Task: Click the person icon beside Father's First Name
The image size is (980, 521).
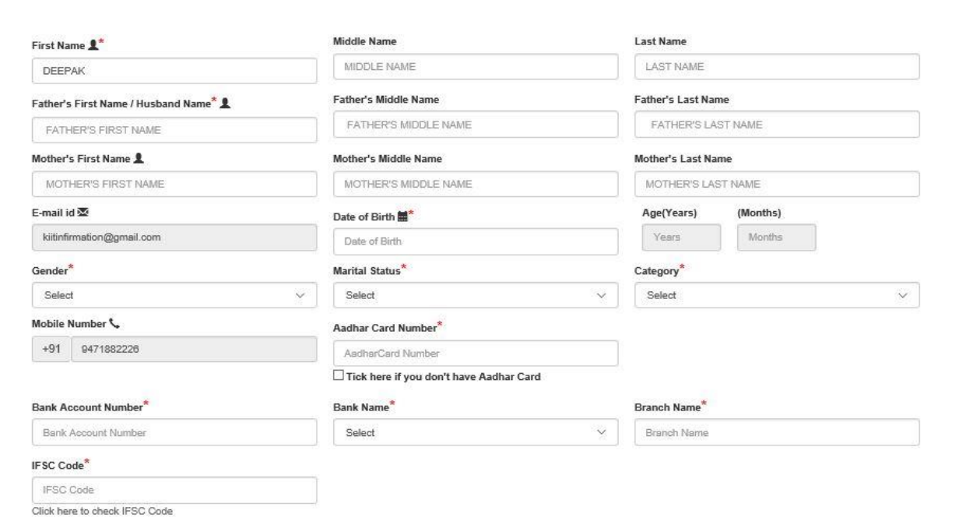Action: click(223, 105)
